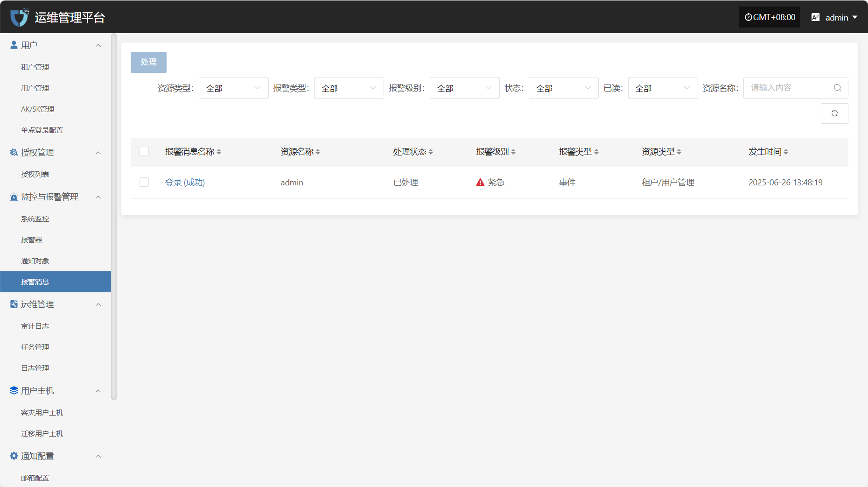
Task: Click the 资源名称 search input field
Action: click(x=796, y=88)
